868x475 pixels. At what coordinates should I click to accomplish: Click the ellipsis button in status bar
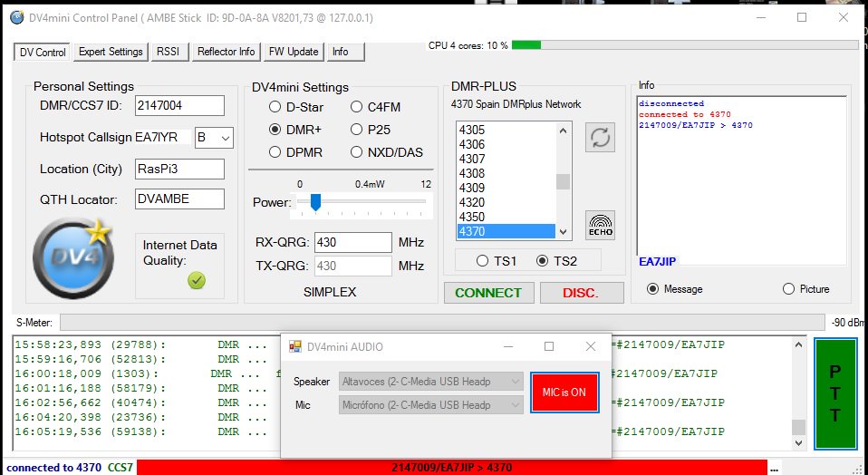pos(775,468)
